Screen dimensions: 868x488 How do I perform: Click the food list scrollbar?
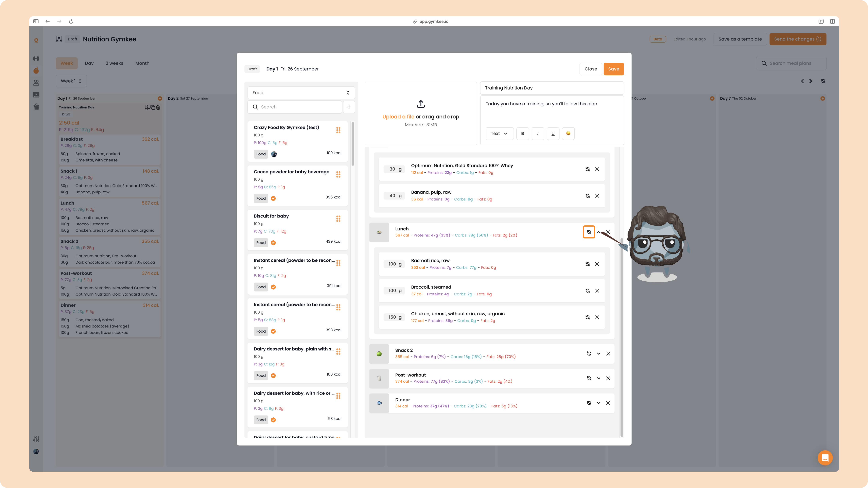pos(353,144)
